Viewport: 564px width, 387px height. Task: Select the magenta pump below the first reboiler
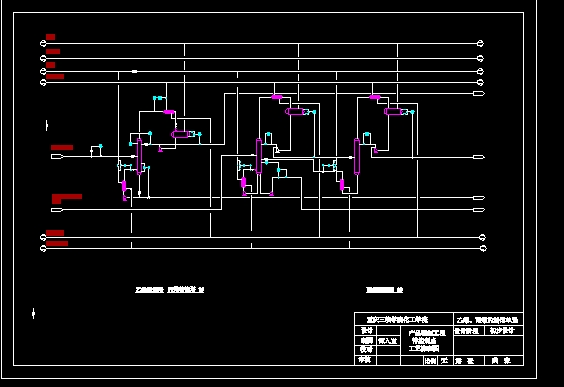tap(125, 198)
